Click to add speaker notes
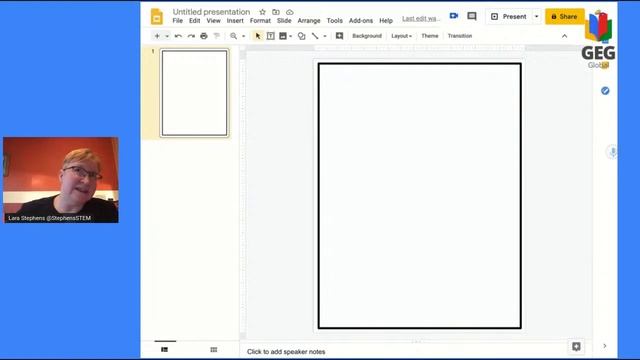The height and width of the screenshot is (360, 640). pyautogui.click(x=286, y=351)
